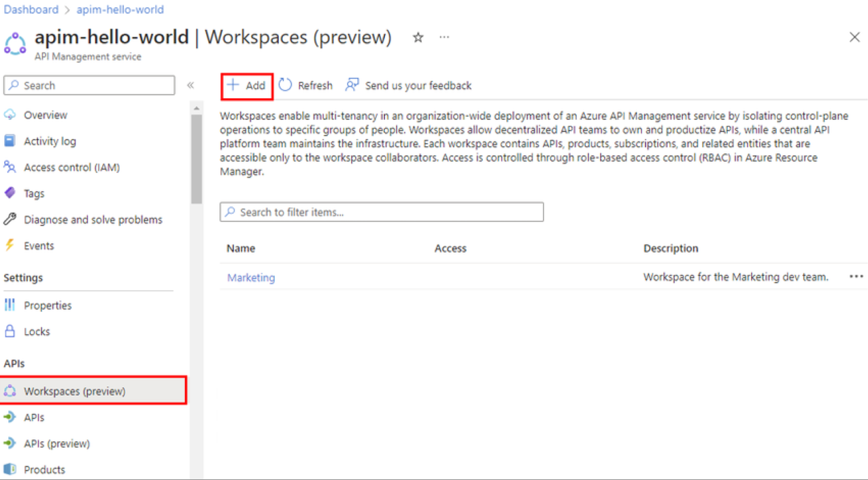This screenshot has width=868, height=480.
Task: Close the Workspaces blade
Action: click(x=854, y=37)
